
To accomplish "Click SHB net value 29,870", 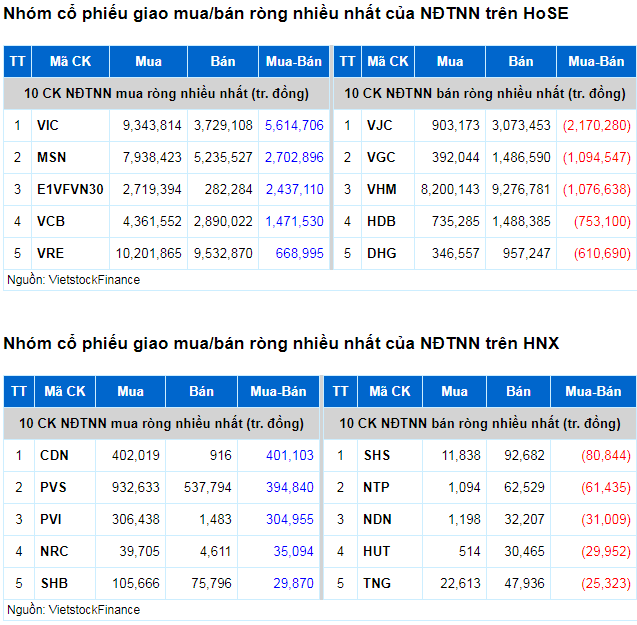I will point(293,584).
